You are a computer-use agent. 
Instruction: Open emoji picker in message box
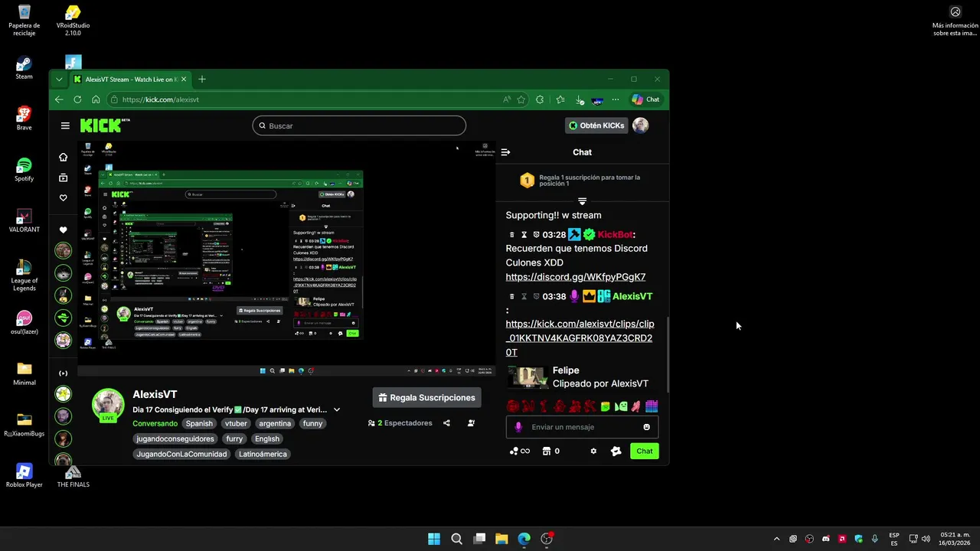tap(646, 427)
